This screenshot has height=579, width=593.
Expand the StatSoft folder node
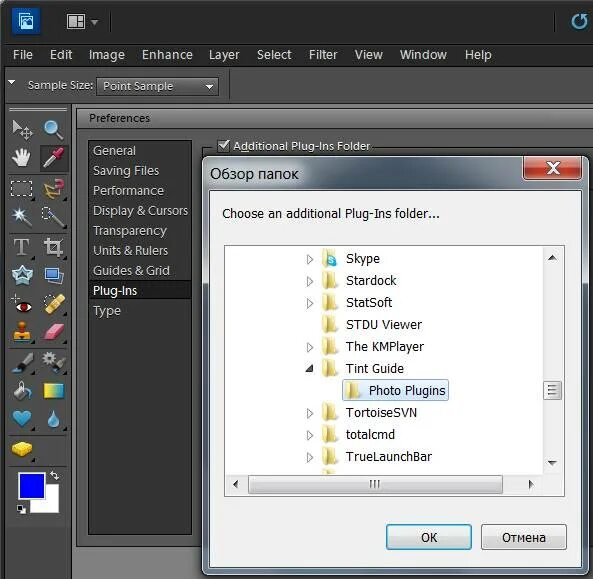(x=310, y=303)
